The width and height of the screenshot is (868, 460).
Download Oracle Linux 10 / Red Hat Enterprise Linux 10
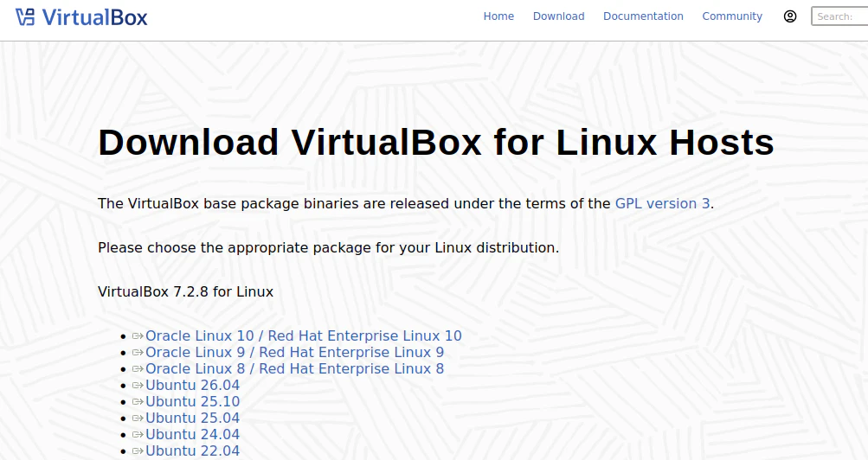304,336
